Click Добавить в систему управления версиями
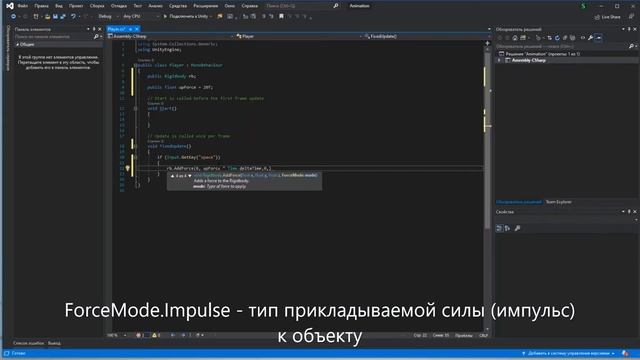This screenshot has height=360, width=640. pyautogui.click(x=569, y=353)
